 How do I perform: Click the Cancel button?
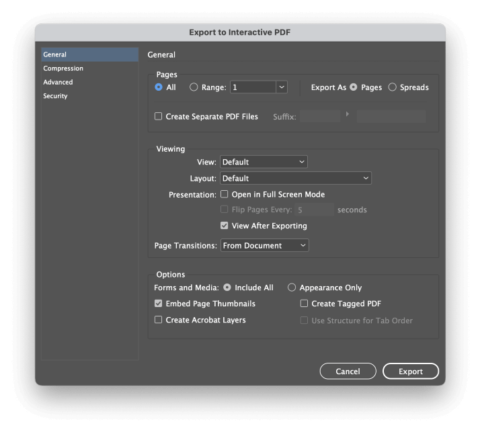click(348, 371)
